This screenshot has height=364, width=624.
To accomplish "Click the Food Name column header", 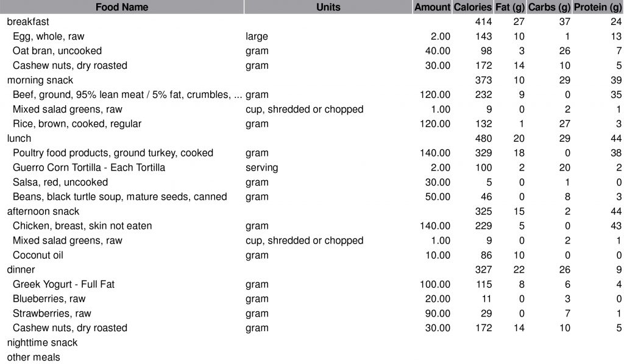I will (122, 7).
